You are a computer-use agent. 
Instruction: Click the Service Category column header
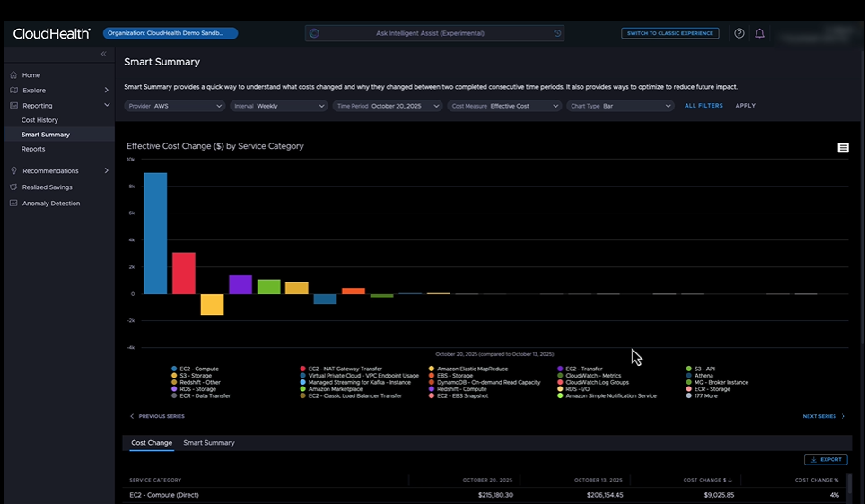click(155, 481)
